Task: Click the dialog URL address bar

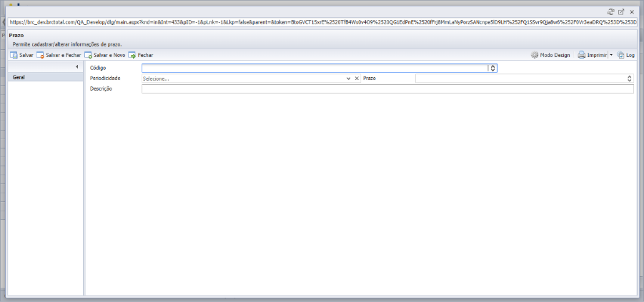Action: click(x=323, y=22)
